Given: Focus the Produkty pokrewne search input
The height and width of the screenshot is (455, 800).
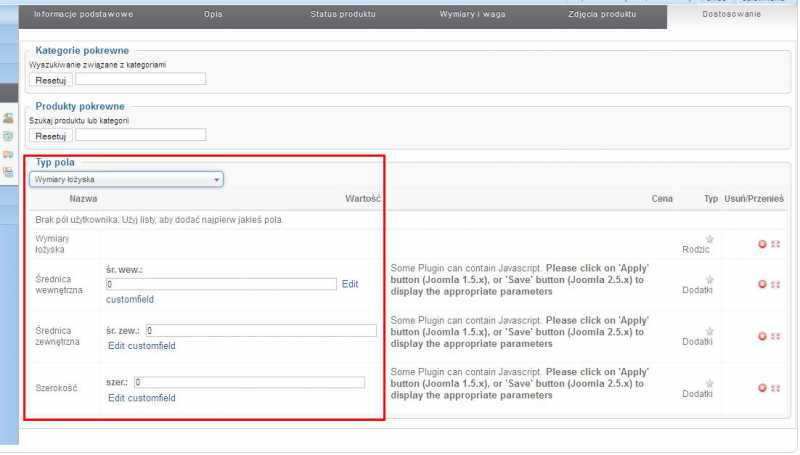Looking at the screenshot, I should coord(140,135).
